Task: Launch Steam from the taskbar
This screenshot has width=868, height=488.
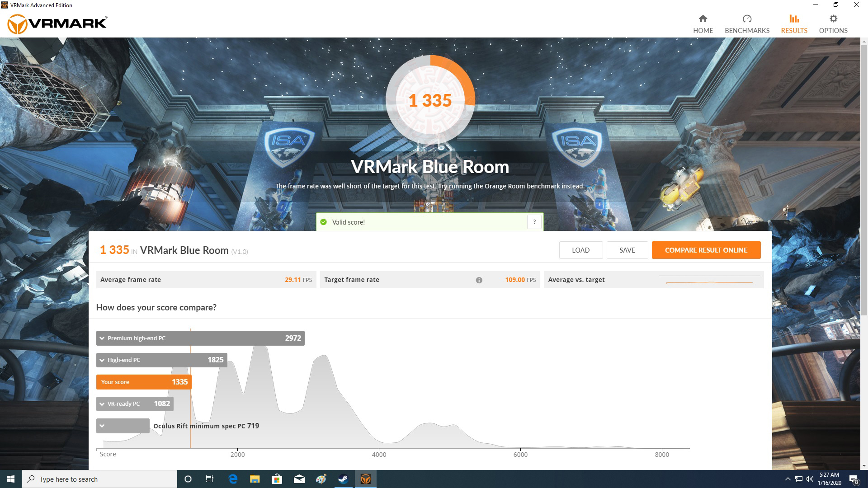Action: pyautogui.click(x=342, y=479)
